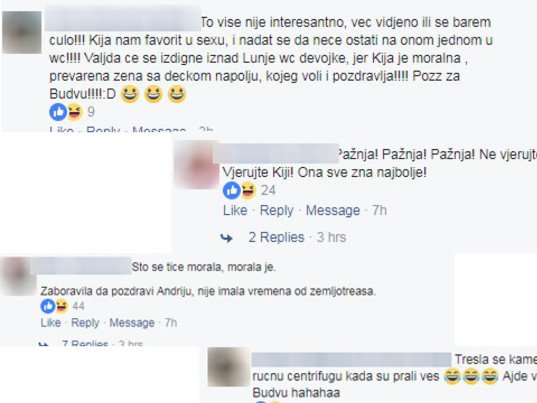Open the 7h timestamp of the Andrija comment
Viewport: 537px width, 403px height.
[171, 323]
